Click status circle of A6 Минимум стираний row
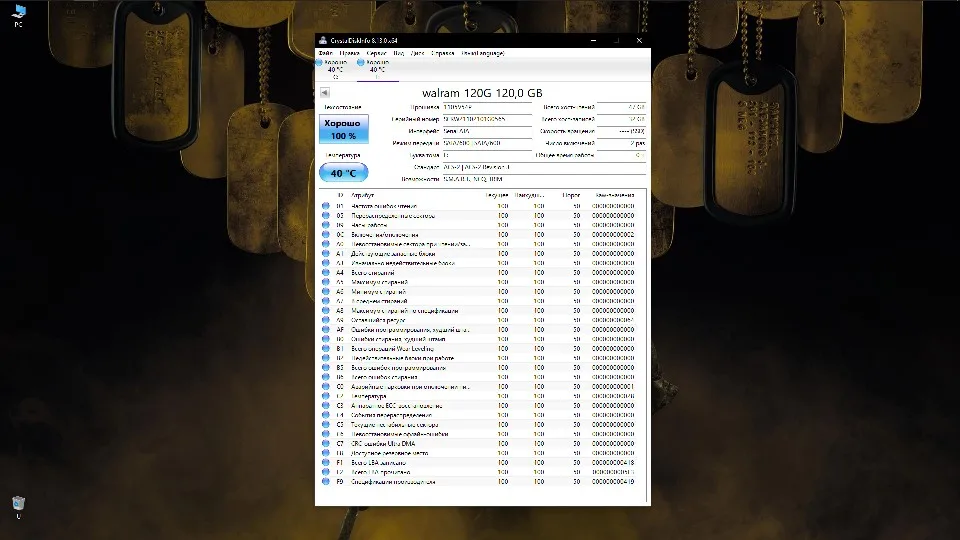Viewport: 960px width, 540px height. click(326, 291)
